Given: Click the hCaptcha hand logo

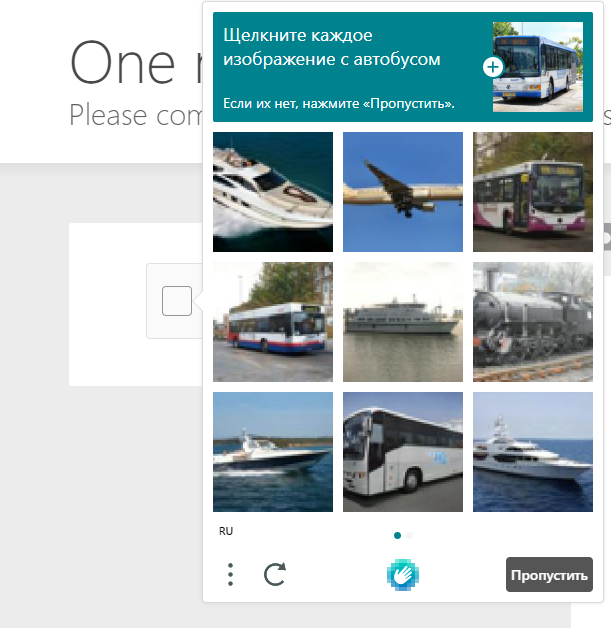Looking at the screenshot, I should pos(403,575).
